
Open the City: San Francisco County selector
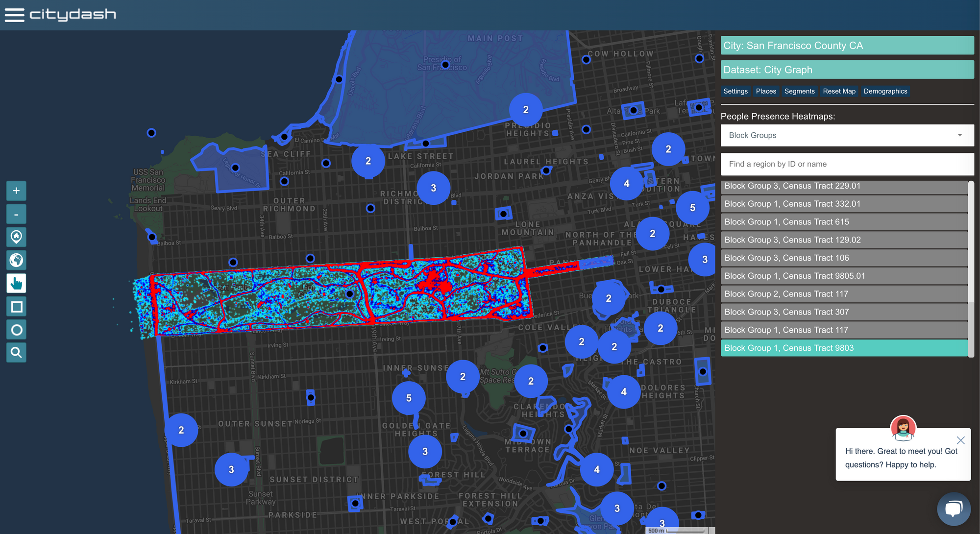[847, 46]
